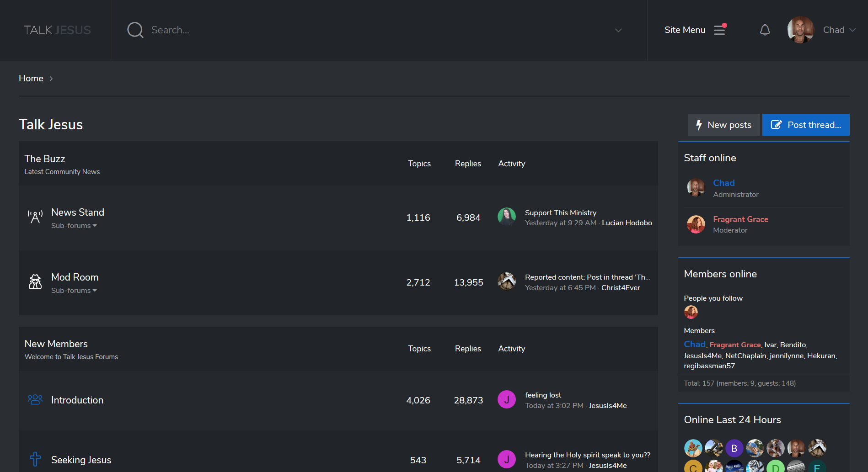The height and width of the screenshot is (472, 868).
Task: Open the Site Menu hamburger icon
Action: coord(719,30)
